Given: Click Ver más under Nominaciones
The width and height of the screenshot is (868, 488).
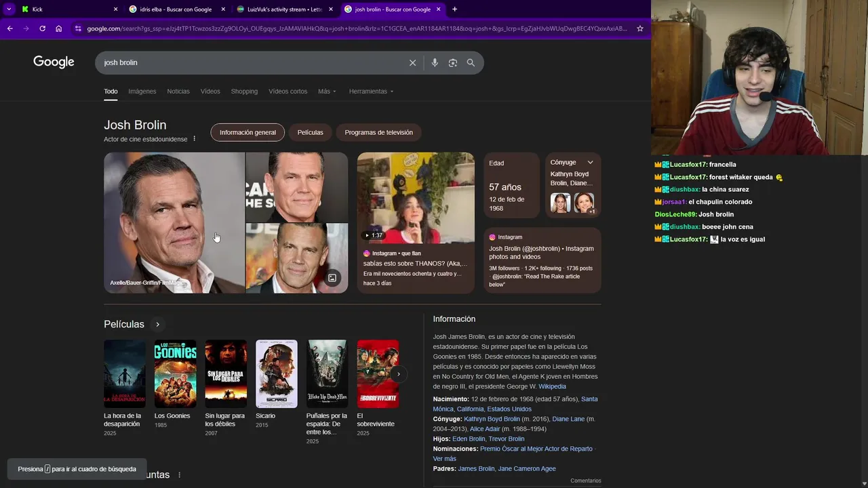Looking at the screenshot, I should [445, 459].
